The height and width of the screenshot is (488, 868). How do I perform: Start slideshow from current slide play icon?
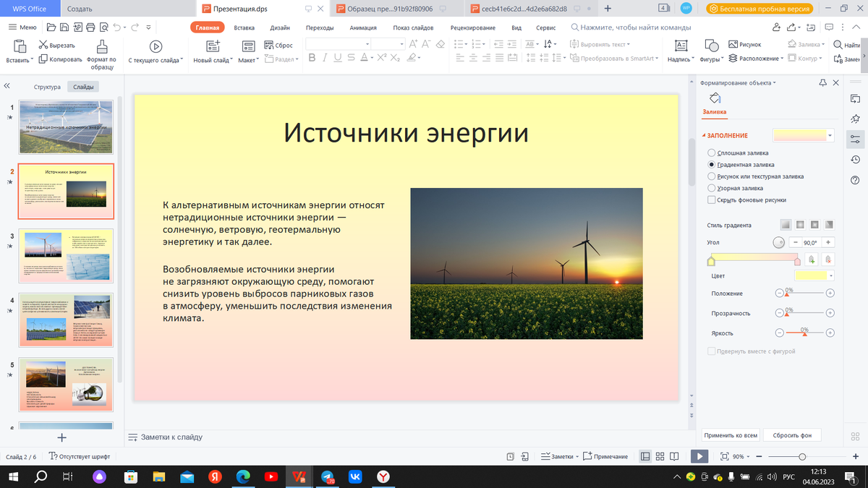[x=155, y=46]
